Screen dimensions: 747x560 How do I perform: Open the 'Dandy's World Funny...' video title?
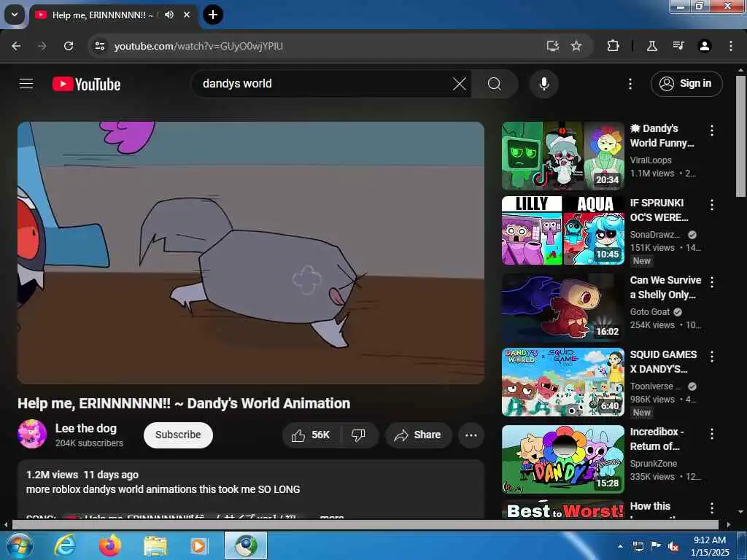(662, 136)
